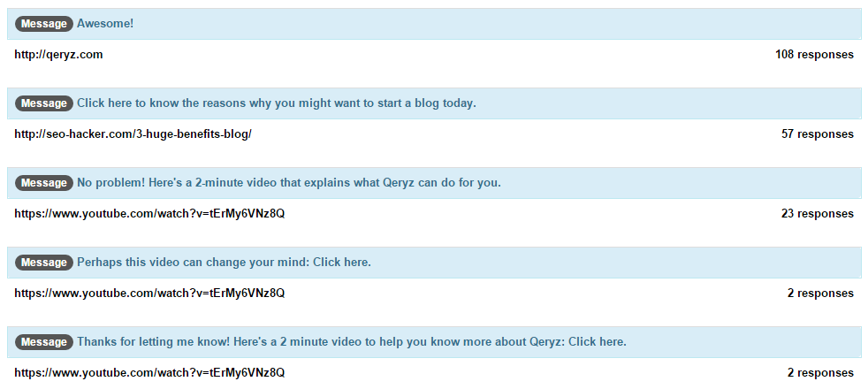868x389 pixels.
Task: Click the Message badge next to "Awesome!"
Action: [x=43, y=24]
